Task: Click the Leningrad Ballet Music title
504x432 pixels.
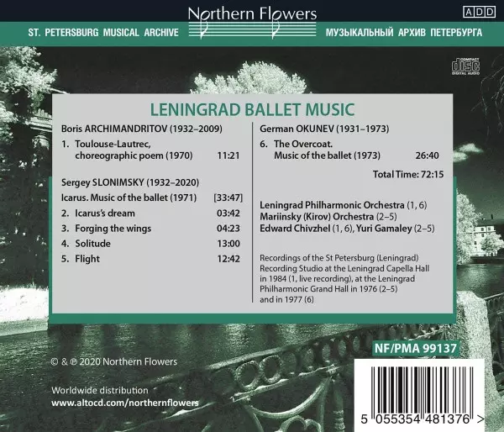Action: [251, 108]
